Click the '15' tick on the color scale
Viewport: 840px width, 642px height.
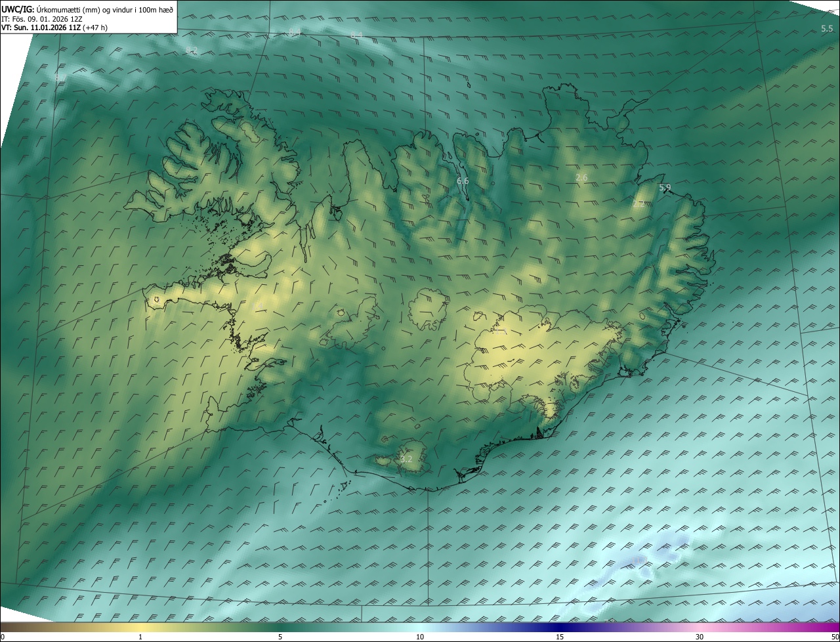point(560,637)
